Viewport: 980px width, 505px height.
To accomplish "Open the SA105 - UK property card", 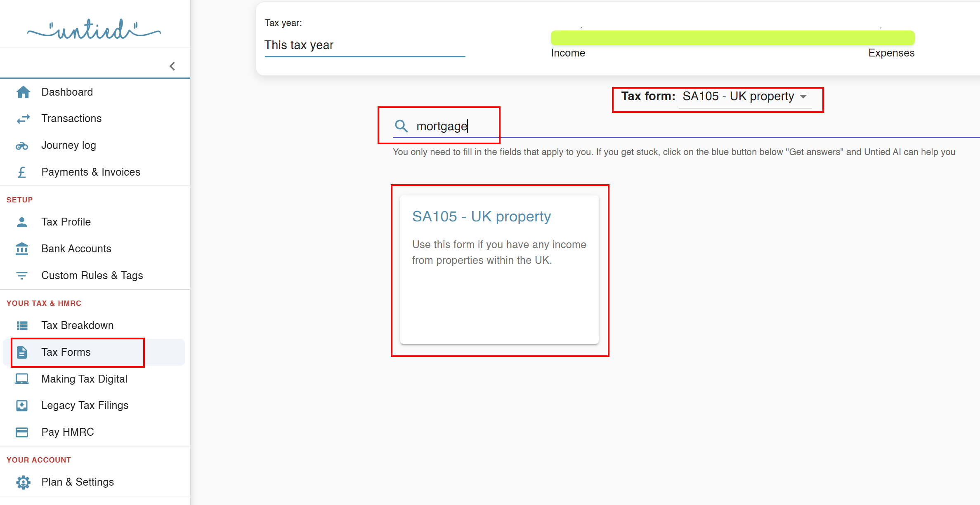I will (499, 269).
